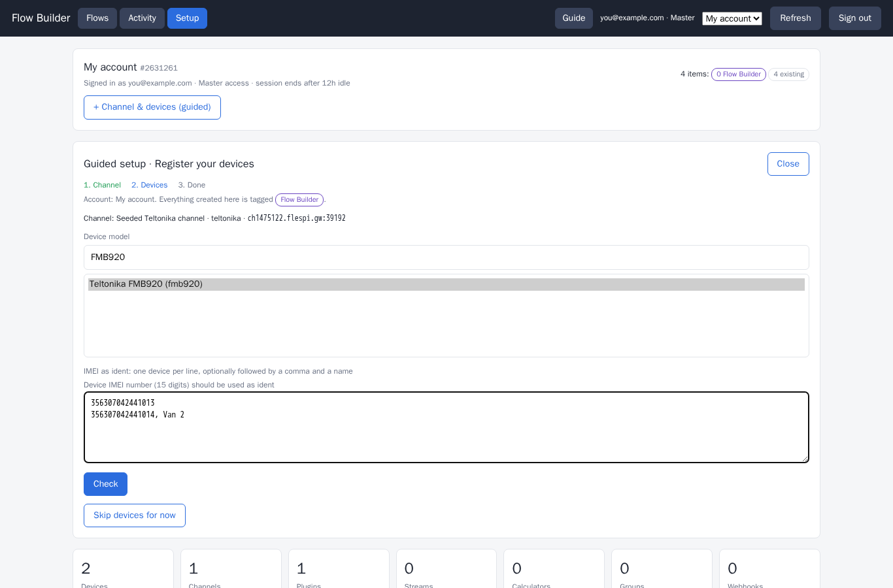Click the Streams count card
This screenshot has height=588, width=893.
click(446, 569)
